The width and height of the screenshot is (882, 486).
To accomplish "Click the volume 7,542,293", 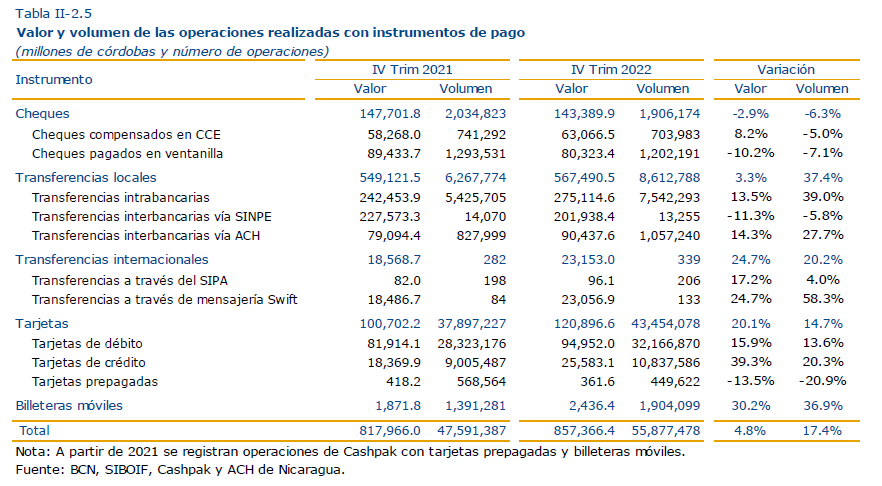I will [x=669, y=197].
